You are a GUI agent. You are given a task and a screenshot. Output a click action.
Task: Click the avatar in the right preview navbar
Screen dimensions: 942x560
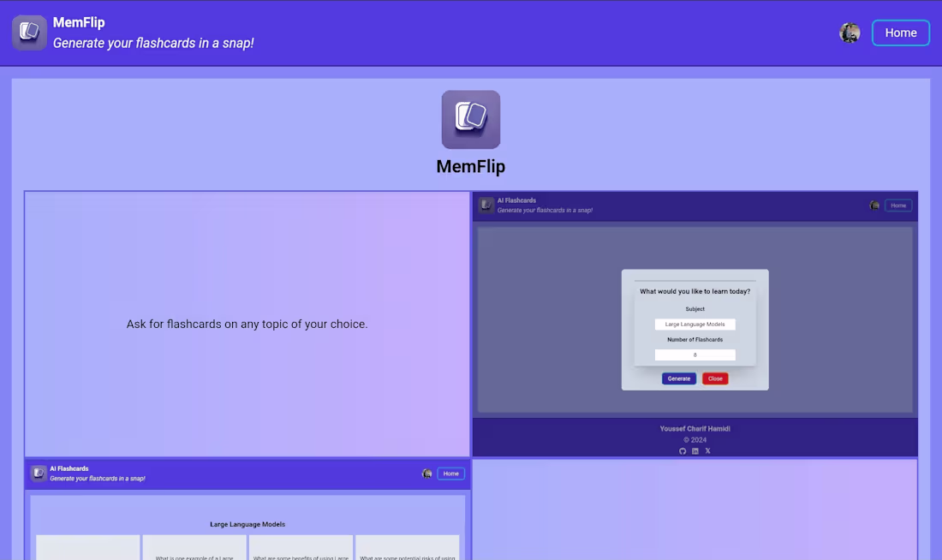click(x=874, y=206)
